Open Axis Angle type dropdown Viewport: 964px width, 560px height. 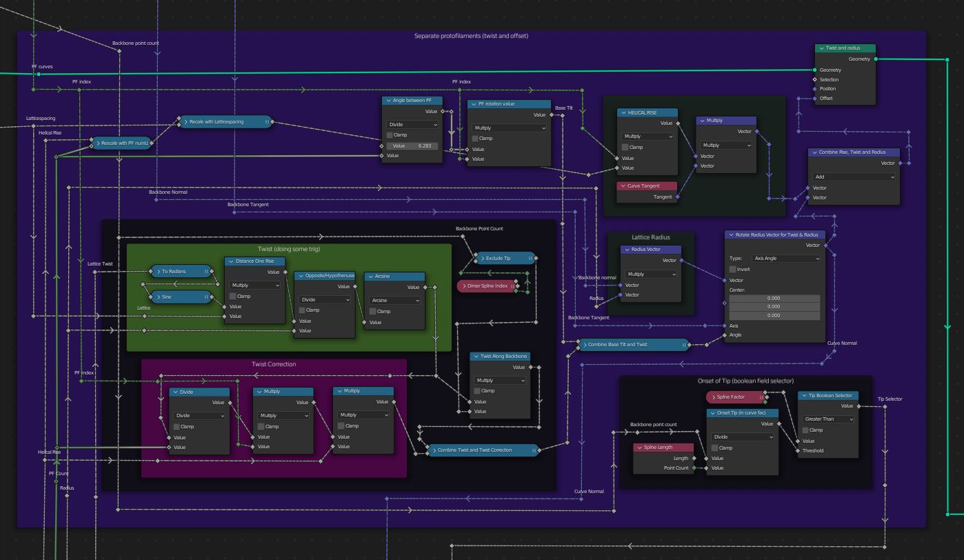point(786,259)
